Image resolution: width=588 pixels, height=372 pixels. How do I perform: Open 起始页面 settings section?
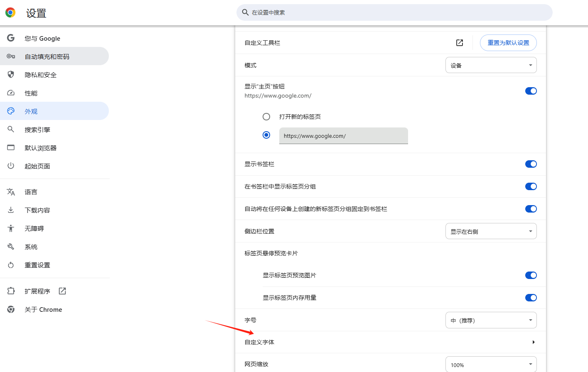click(x=54, y=166)
